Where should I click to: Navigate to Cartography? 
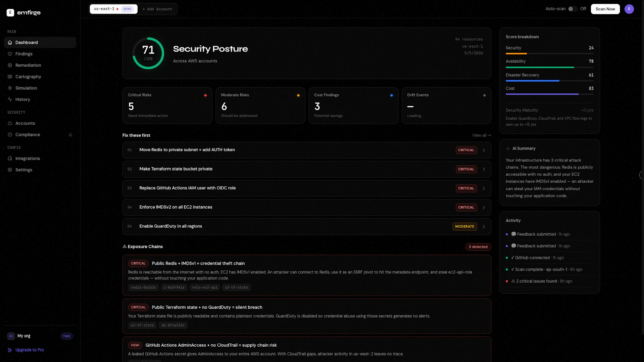click(40, 76)
